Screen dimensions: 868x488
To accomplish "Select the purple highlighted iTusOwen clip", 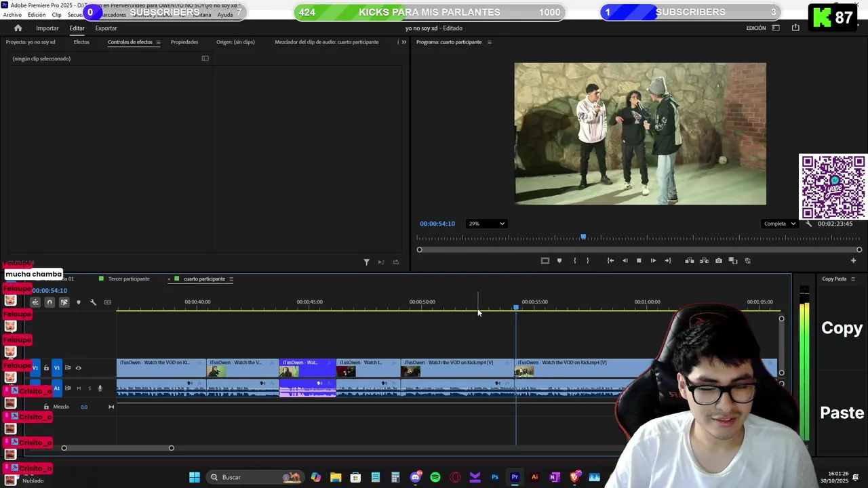I will click(308, 369).
